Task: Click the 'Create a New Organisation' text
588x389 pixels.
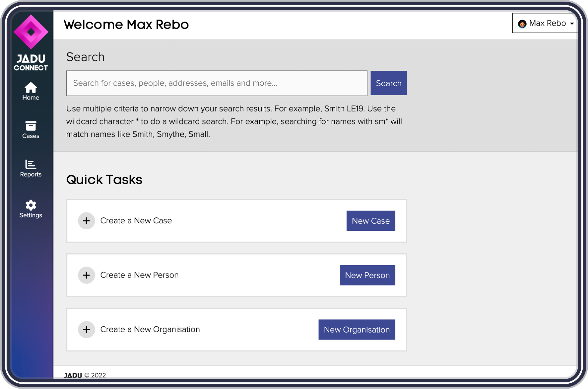Action: tap(150, 330)
